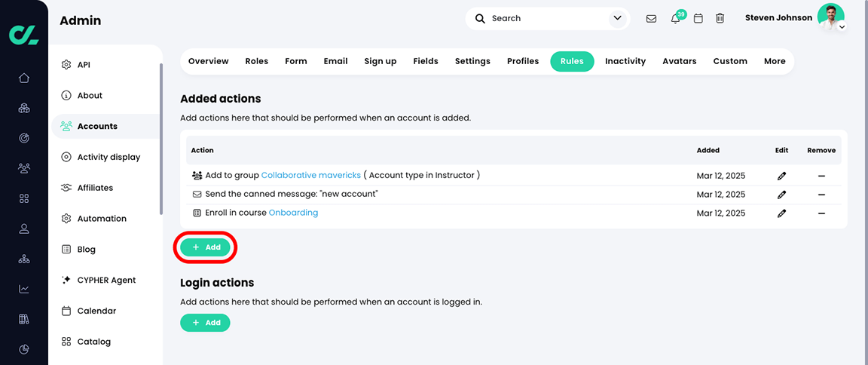Open the More tab menu
Image resolution: width=868 pixels, height=365 pixels.
tap(775, 62)
